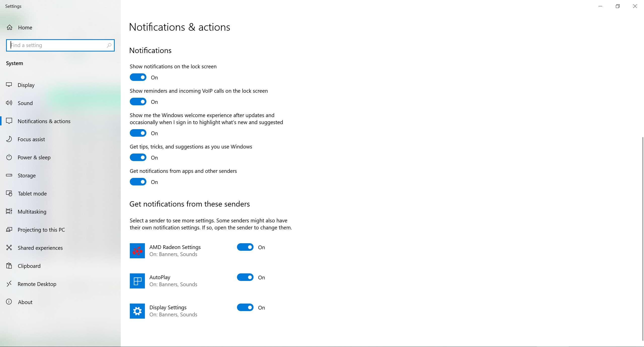Open the Display settings page
This screenshot has height=347, width=644.
click(x=26, y=85)
